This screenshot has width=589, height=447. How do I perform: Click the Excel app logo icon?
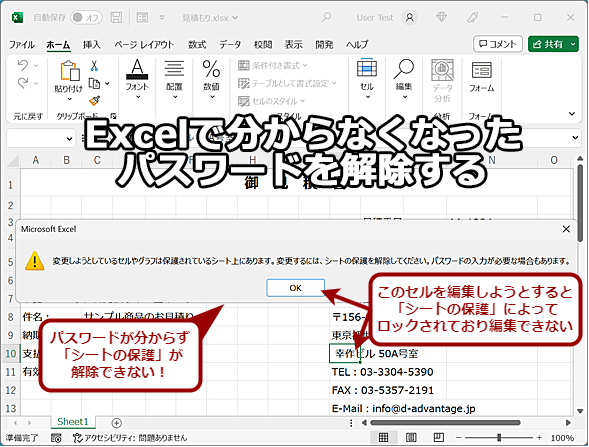tap(17, 17)
